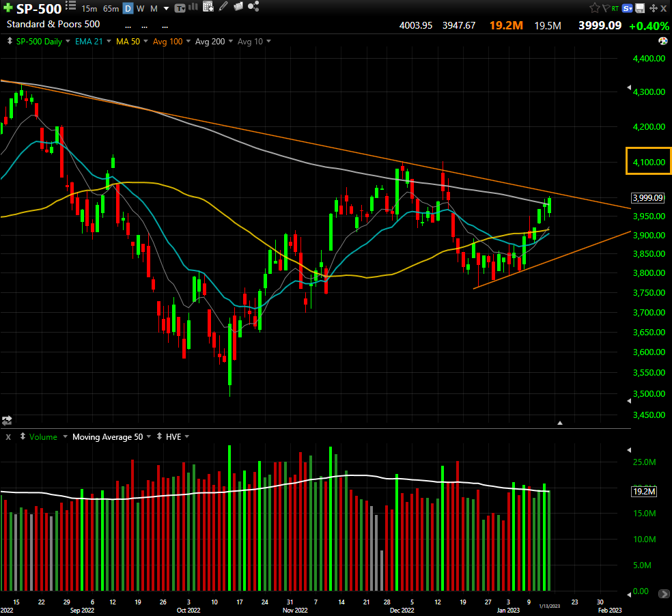Toggle the star favorite icon

[x=594, y=8]
